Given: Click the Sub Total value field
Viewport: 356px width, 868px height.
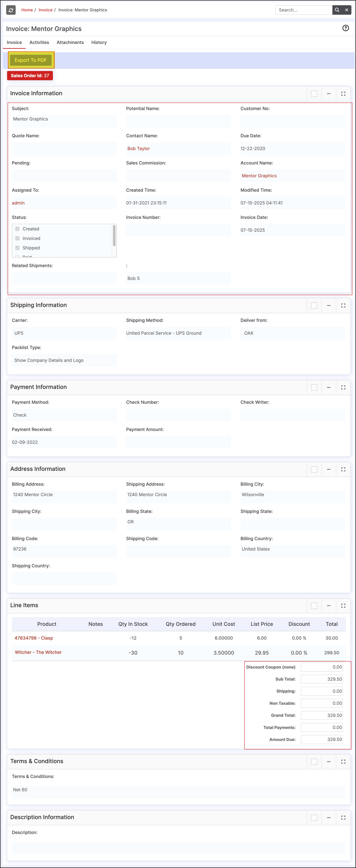Looking at the screenshot, I should (x=322, y=679).
